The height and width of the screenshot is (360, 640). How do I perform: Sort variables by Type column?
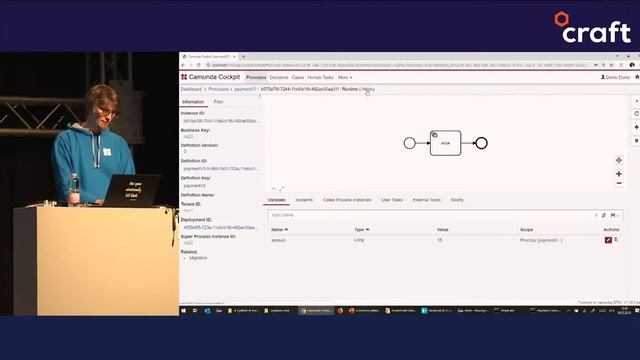(x=362, y=229)
